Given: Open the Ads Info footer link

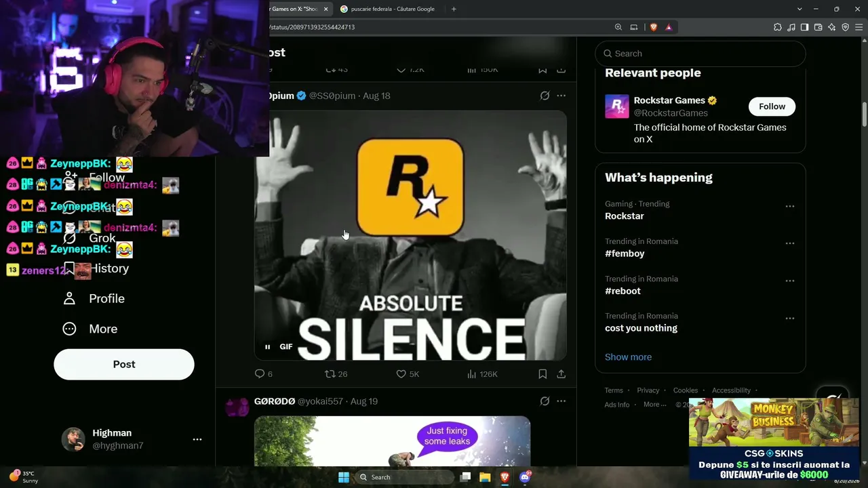Looking at the screenshot, I should pyautogui.click(x=617, y=405).
